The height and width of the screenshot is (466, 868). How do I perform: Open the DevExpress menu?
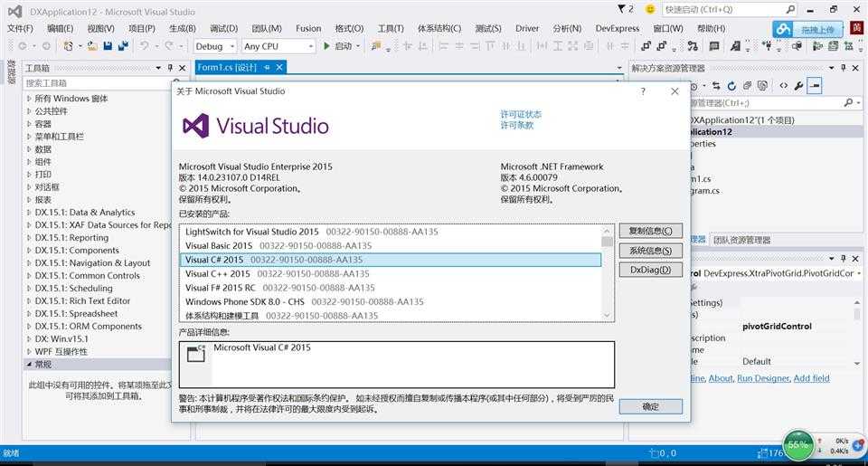click(618, 28)
